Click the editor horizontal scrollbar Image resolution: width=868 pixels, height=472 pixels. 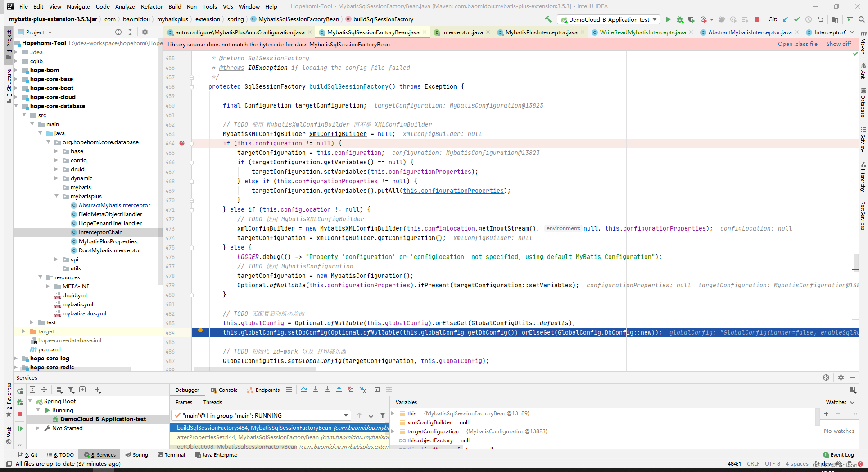click(255, 369)
